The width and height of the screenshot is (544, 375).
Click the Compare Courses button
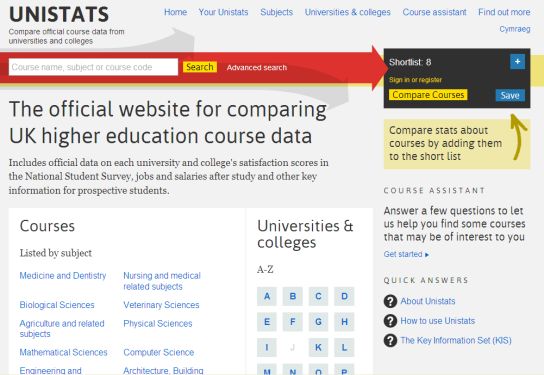pos(428,95)
